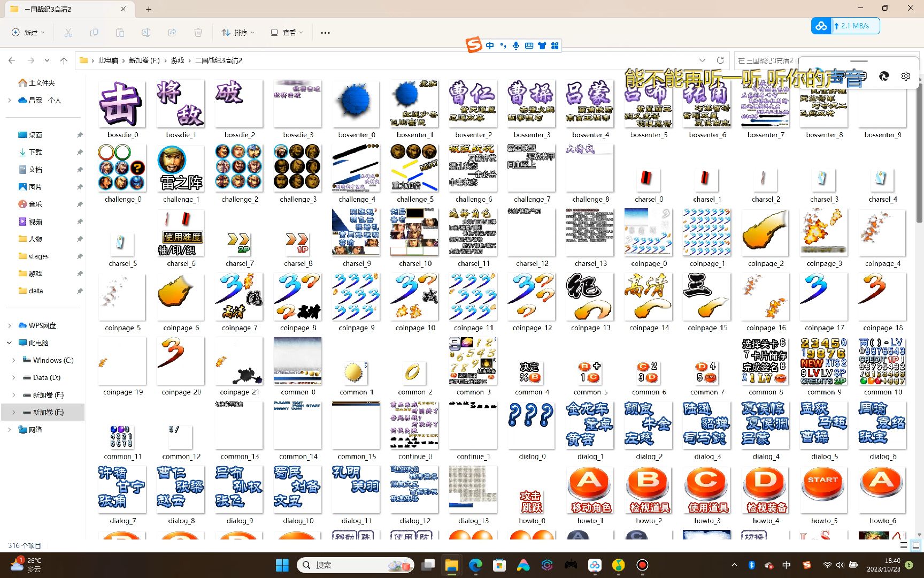The width and height of the screenshot is (924, 578).
Task: Click 游戏 in the address breadcrumb
Action: pyautogui.click(x=178, y=60)
